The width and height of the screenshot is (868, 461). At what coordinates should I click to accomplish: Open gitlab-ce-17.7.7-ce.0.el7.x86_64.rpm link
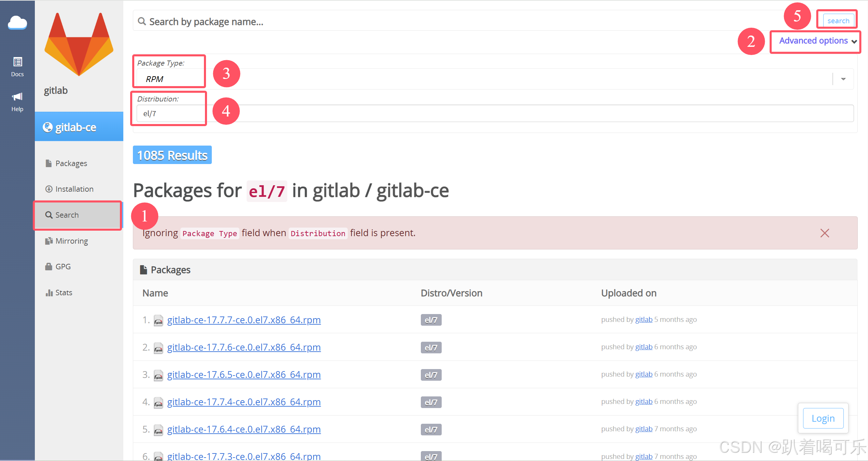244,320
